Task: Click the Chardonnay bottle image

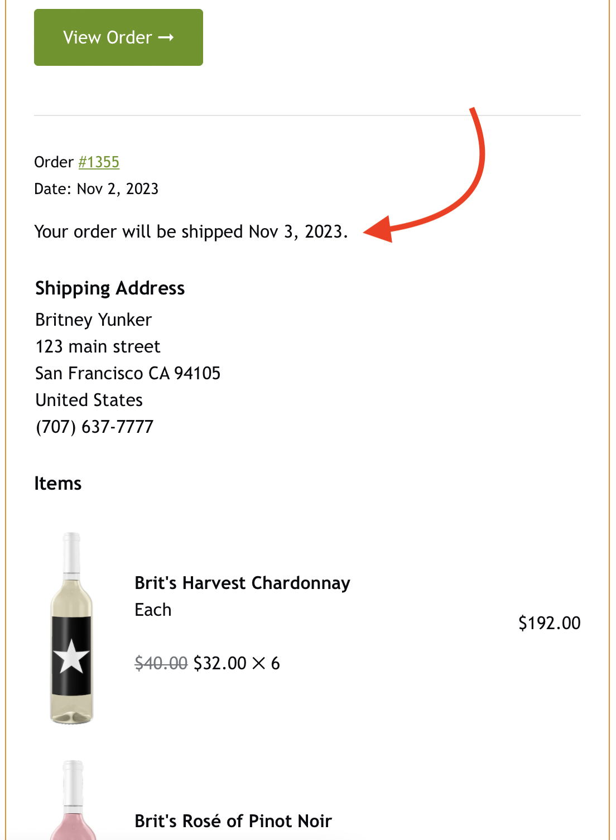Action: pyautogui.click(x=71, y=628)
